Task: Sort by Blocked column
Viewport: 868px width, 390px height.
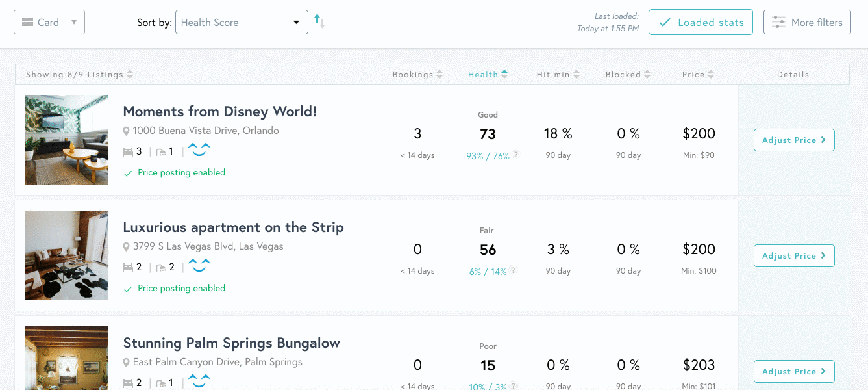Action: 628,75
